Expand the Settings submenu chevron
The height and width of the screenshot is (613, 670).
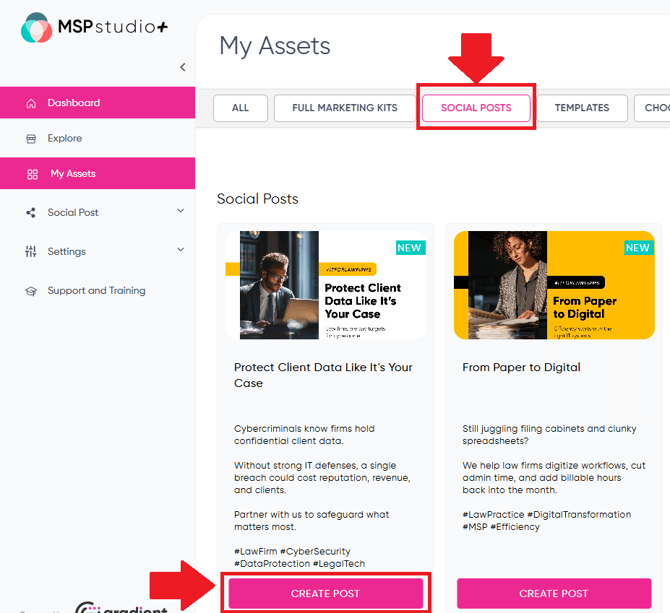click(x=181, y=250)
